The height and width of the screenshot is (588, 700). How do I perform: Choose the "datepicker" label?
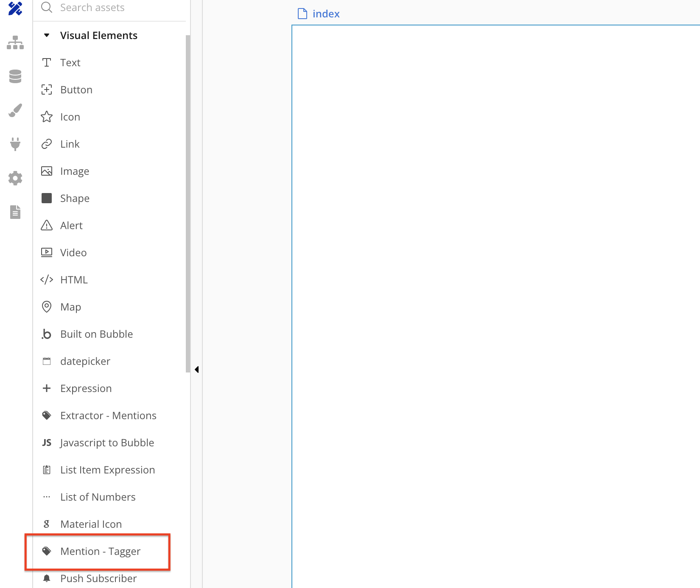[85, 361]
